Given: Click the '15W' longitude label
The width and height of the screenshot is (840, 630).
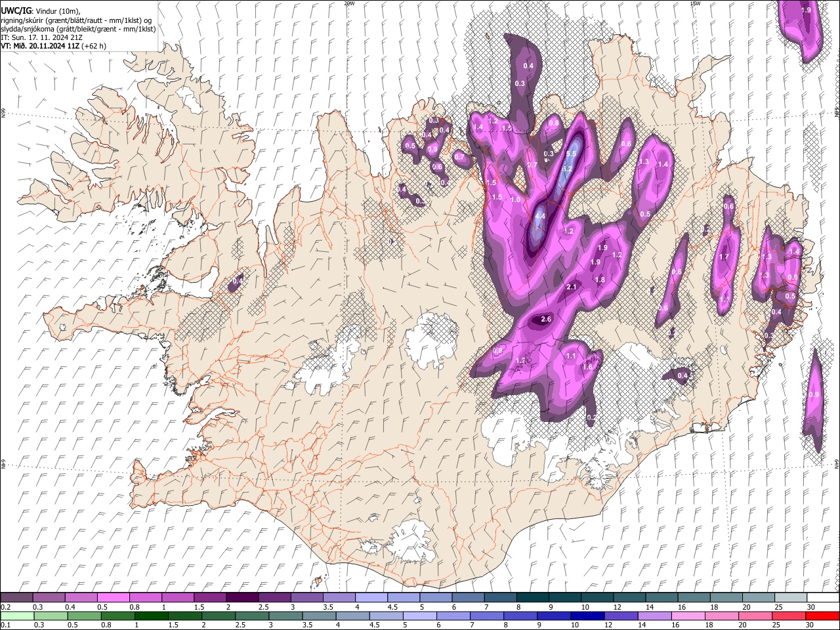Looking at the screenshot, I should [695, 3].
